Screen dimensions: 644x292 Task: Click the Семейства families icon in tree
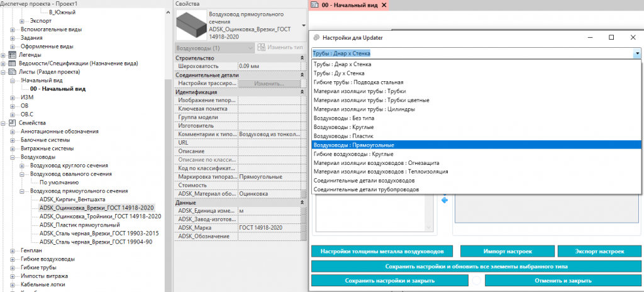click(12, 123)
